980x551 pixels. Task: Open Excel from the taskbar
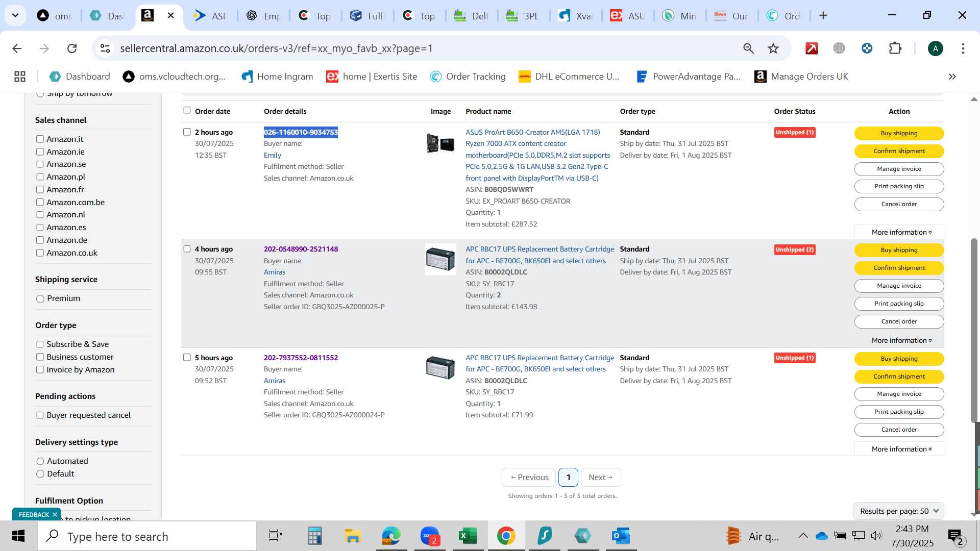pos(468,536)
